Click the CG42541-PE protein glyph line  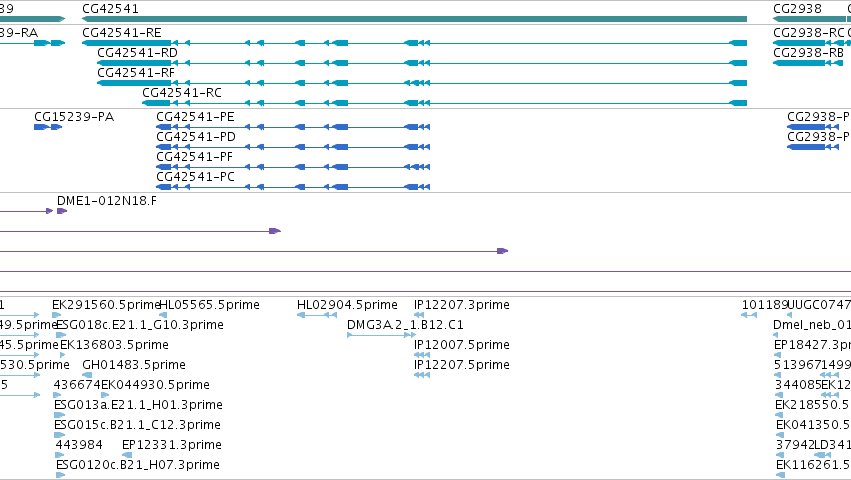[293, 127]
